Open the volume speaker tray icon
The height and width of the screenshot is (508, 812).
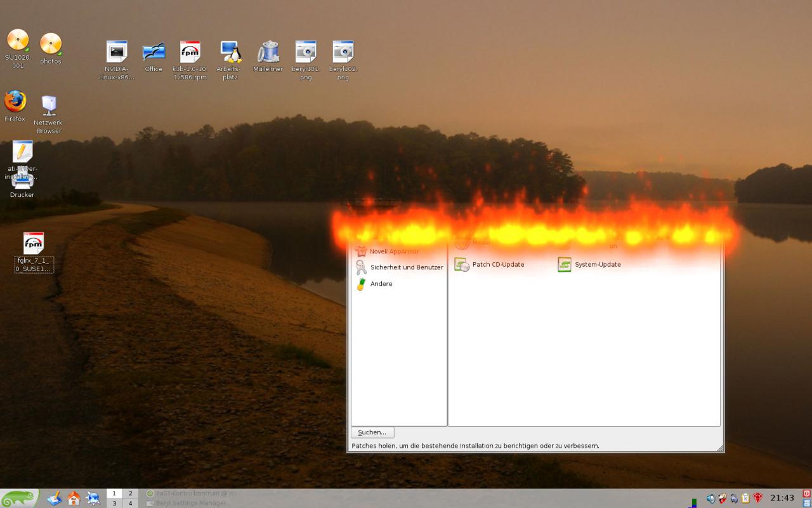point(710,498)
